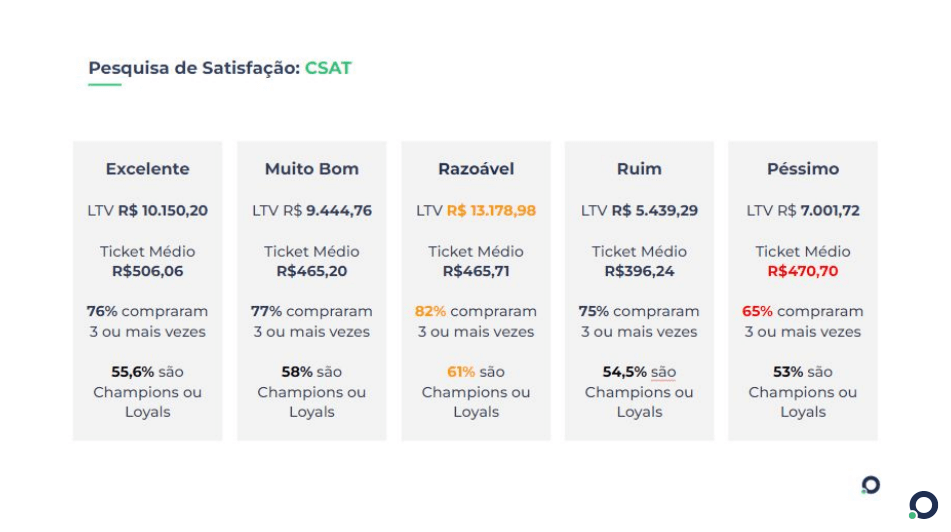Click the small circle logo above the corner logo
951x532 pixels.
tap(871, 485)
